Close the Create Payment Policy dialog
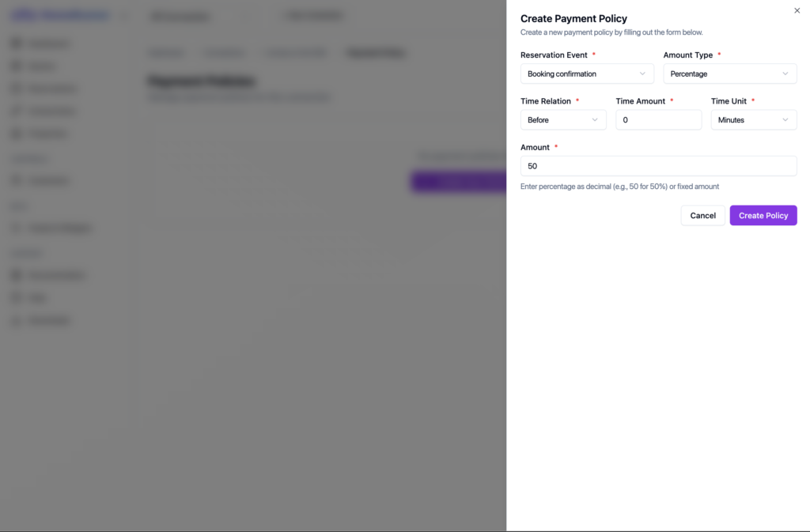This screenshot has height=532, width=810. click(x=797, y=10)
